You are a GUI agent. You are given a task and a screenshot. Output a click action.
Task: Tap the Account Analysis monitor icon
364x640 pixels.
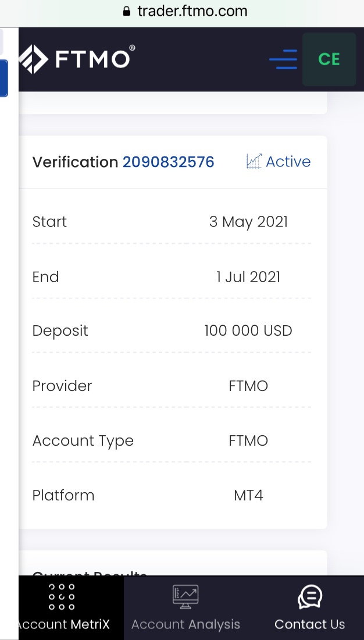coord(185,597)
